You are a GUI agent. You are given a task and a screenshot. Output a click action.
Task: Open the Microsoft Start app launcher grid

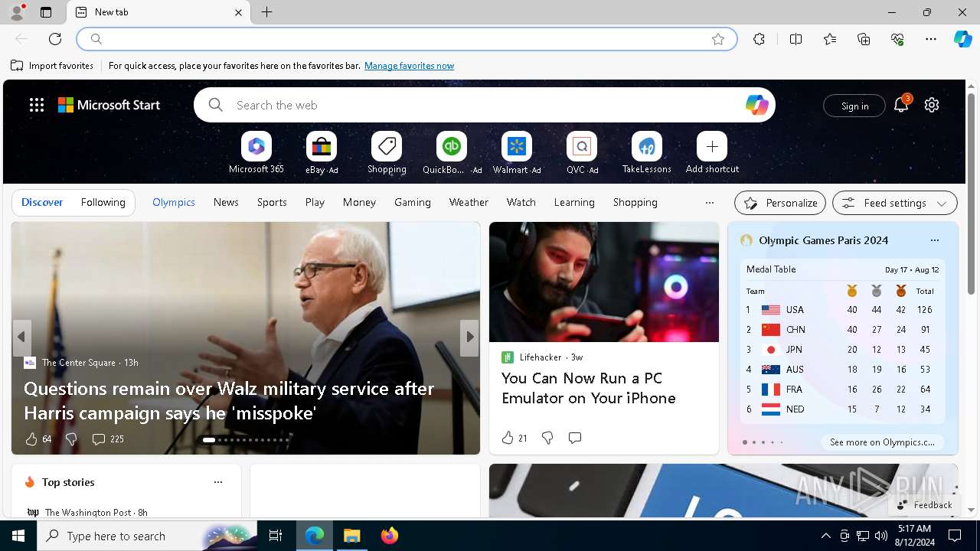pos(36,105)
